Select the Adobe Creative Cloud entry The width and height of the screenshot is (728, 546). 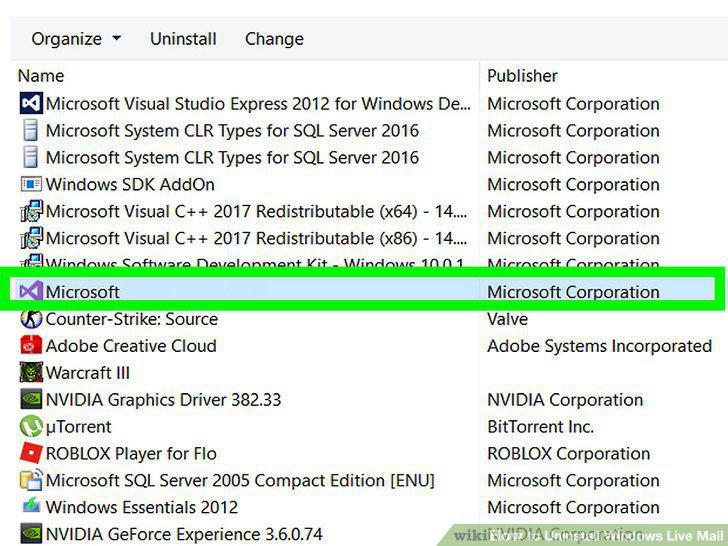pos(131,346)
